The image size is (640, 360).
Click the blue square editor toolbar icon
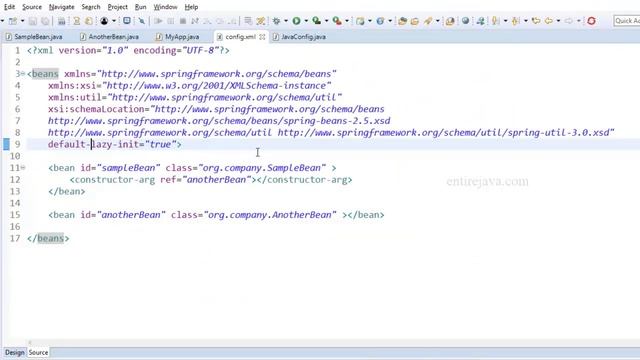[x=127, y=21]
